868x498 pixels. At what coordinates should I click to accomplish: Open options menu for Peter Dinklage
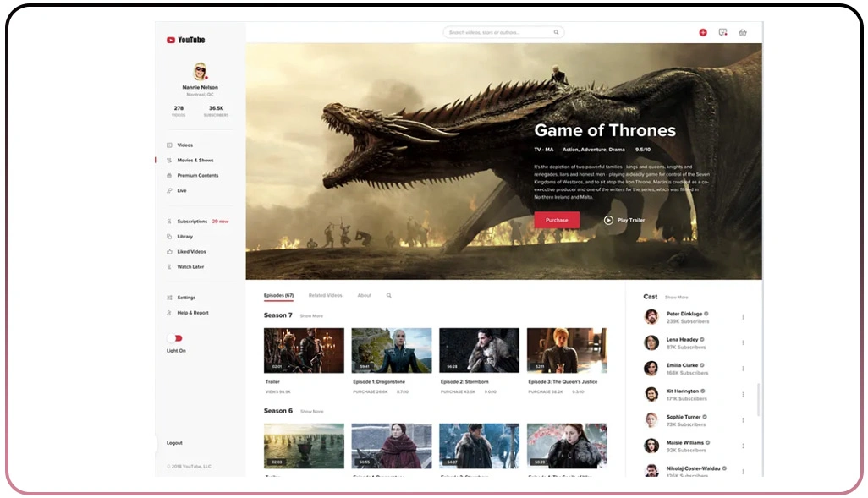pyautogui.click(x=743, y=317)
